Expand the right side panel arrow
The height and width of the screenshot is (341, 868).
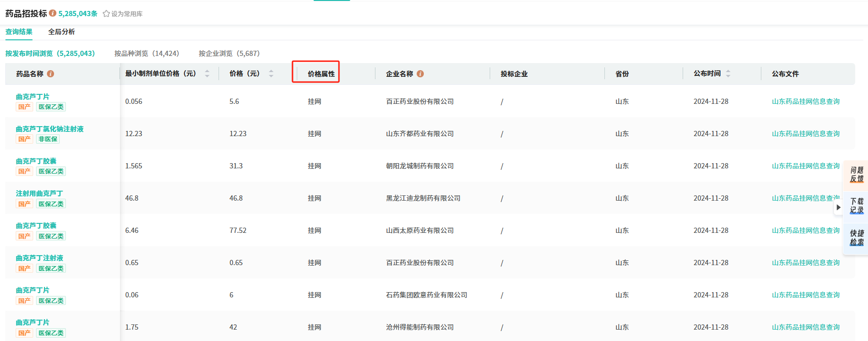(839, 207)
